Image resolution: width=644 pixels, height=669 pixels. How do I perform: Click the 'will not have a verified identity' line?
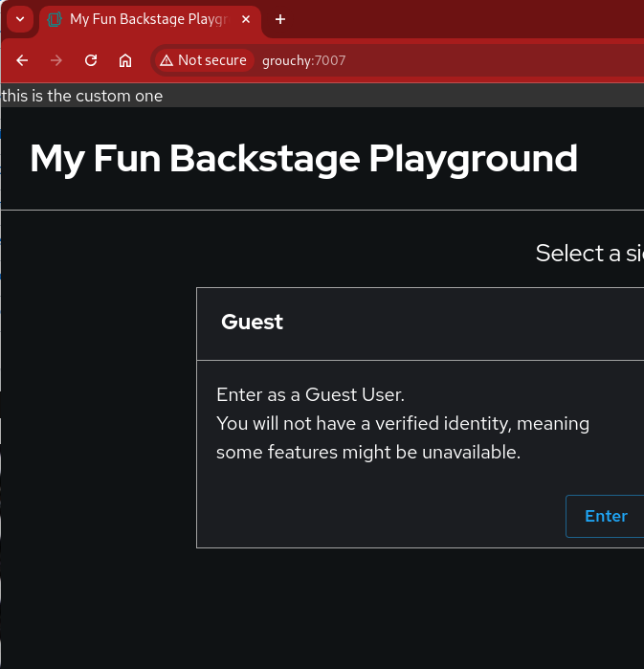coord(402,423)
